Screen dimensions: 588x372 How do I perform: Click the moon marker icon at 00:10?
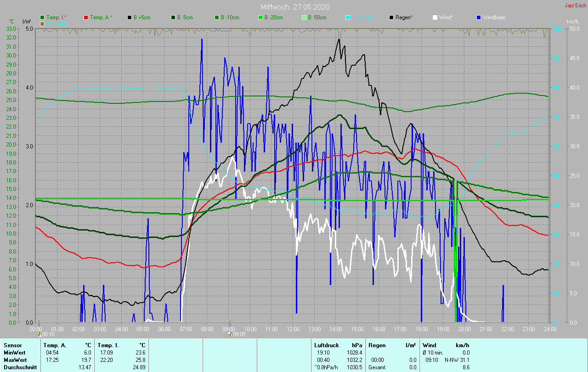click(39, 334)
